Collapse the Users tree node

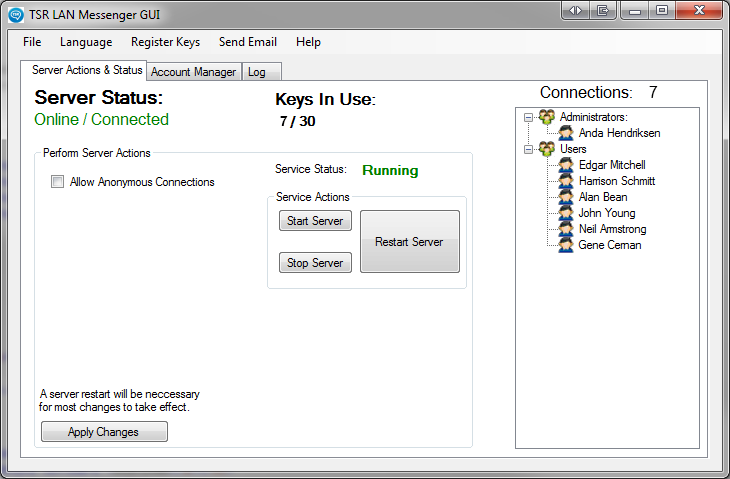(527, 149)
